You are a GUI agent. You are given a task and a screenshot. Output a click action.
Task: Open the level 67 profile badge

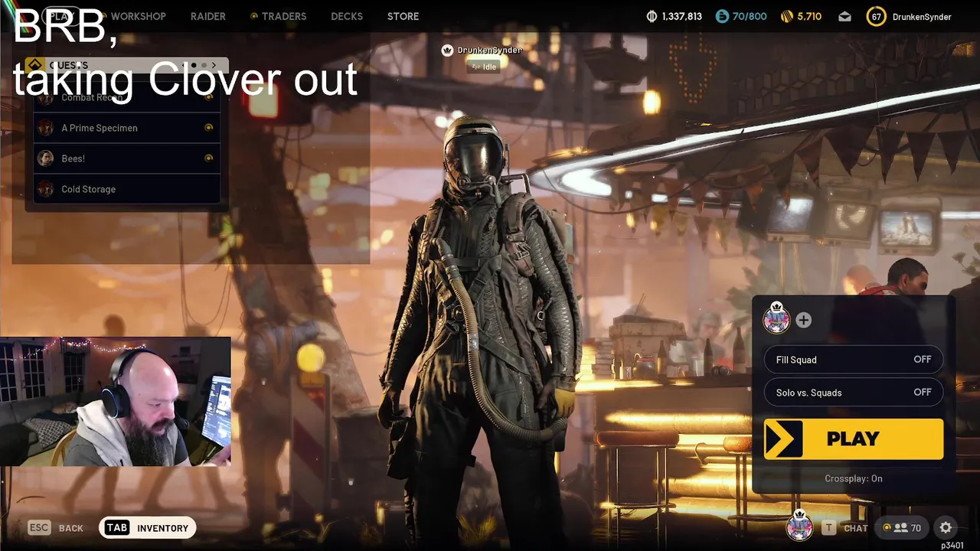[x=877, y=16]
